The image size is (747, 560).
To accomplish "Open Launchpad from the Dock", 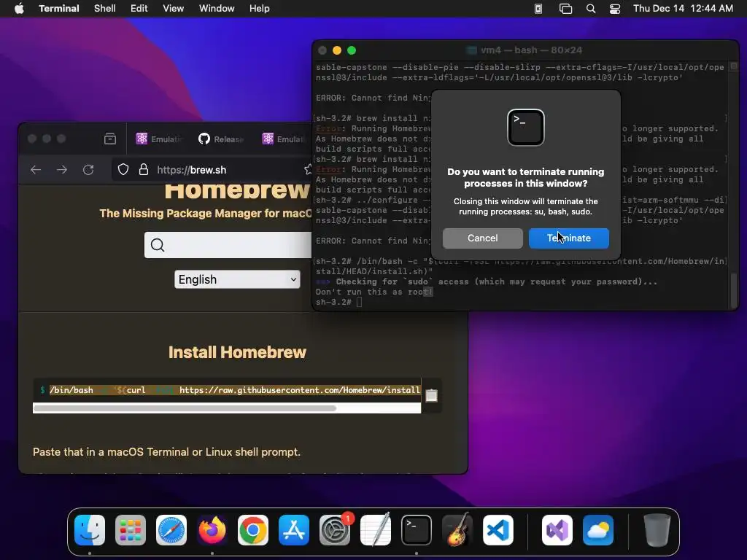I will [131, 530].
